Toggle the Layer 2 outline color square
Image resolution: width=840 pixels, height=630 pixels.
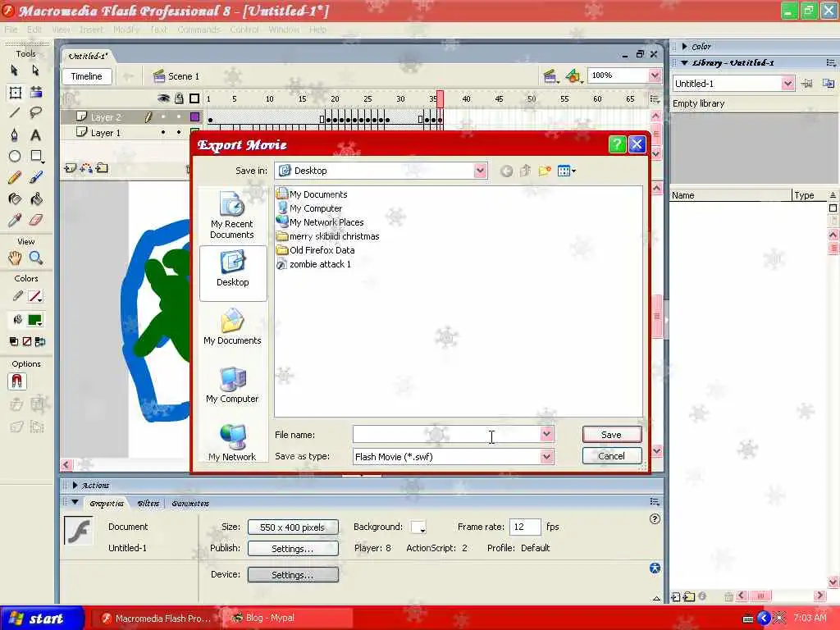click(x=195, y=116)
